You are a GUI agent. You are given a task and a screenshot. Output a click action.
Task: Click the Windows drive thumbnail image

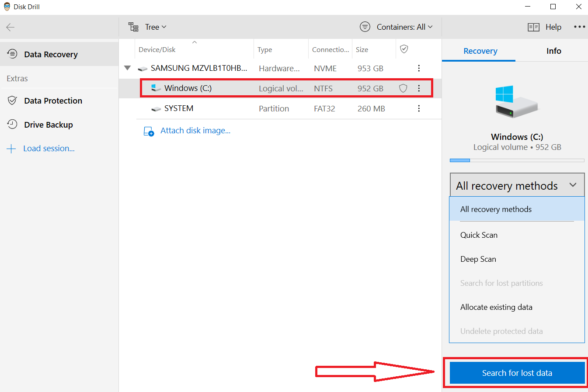click(x=517, y=102)
